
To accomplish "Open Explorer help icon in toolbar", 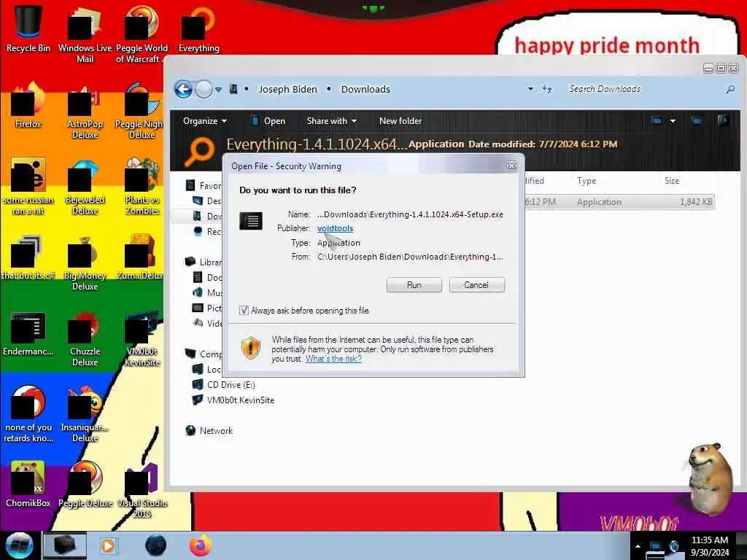I will [723, 121].
